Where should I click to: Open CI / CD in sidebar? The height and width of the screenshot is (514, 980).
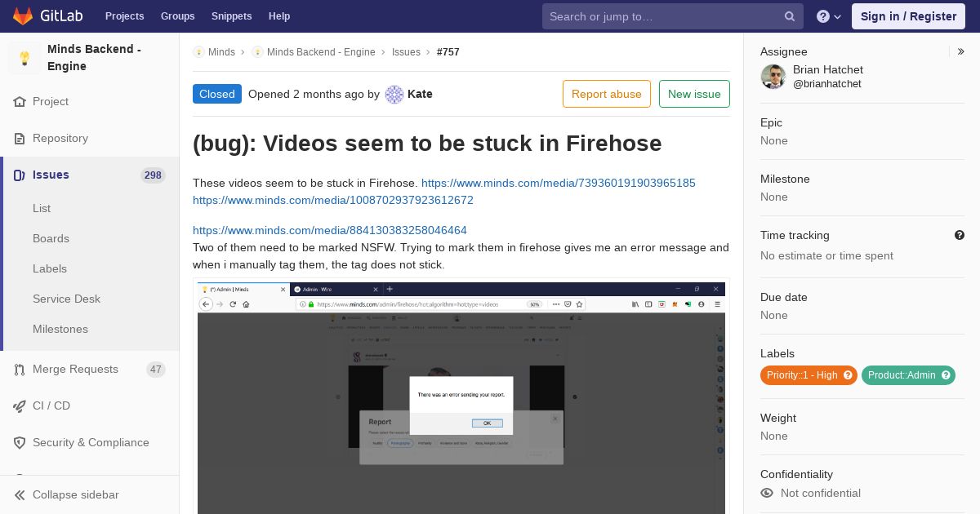pos(51,406)
